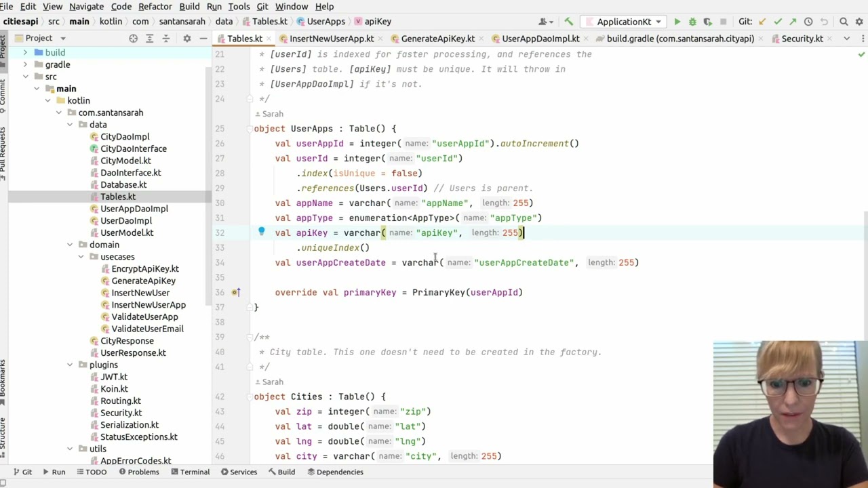
Task: Open the Tools menu
Action: tap(239, 6)
